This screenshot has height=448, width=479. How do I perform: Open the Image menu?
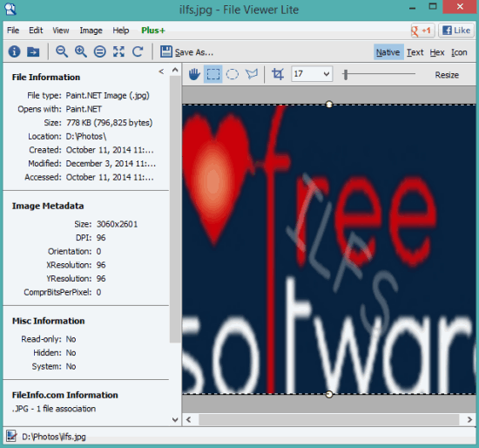point(91,31)
